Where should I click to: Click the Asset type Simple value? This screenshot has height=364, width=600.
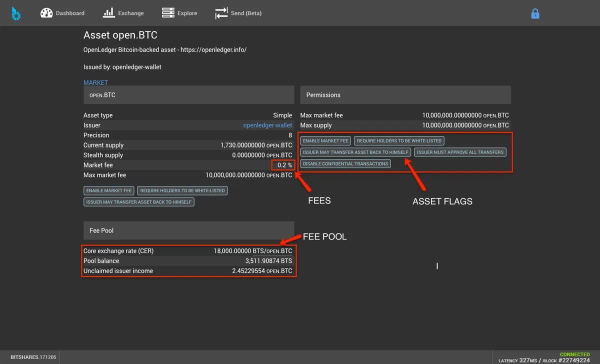tap(282, 115)
